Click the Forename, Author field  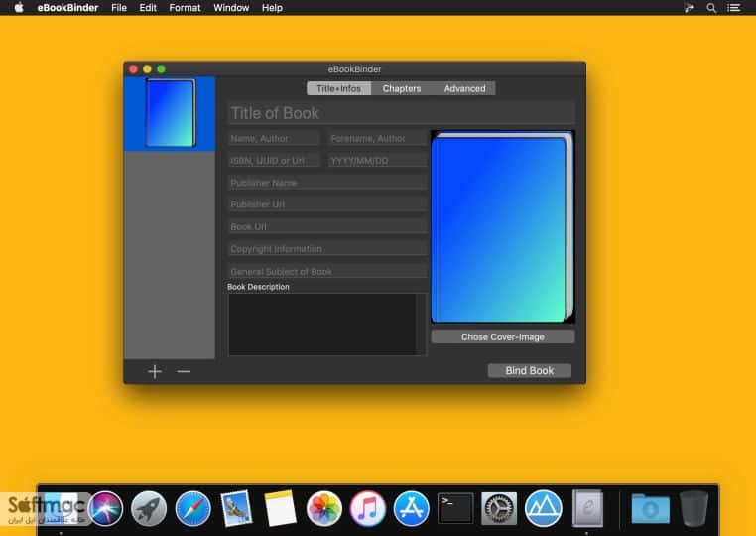(x=377, y=138)
